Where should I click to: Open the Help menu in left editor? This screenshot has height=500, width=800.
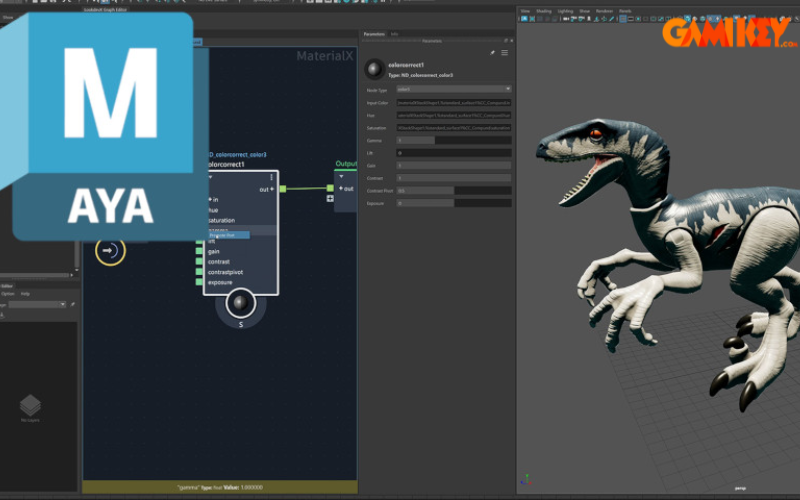[25, 294]
